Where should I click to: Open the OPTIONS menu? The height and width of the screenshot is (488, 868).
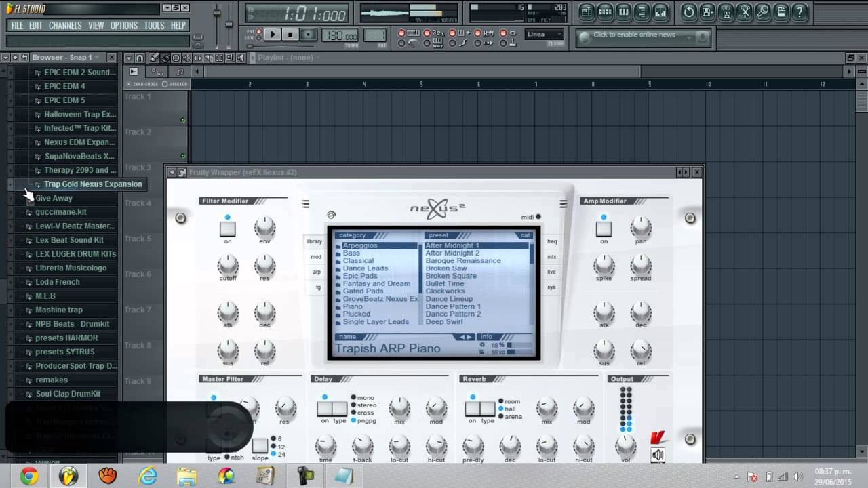124,26
